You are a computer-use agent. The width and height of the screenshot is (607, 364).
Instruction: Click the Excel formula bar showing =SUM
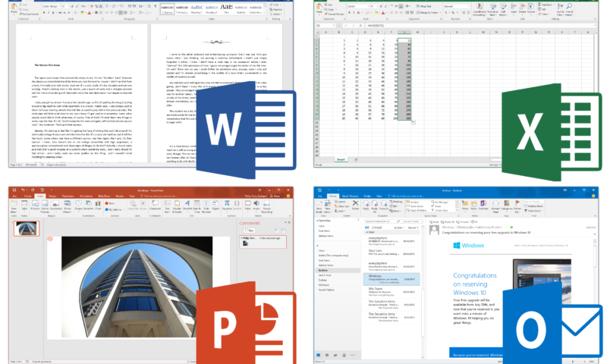[x=480, y=25]
